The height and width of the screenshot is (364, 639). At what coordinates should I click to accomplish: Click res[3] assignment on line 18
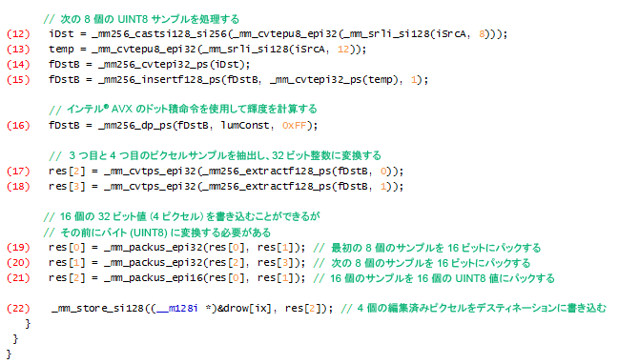(226, 187)
